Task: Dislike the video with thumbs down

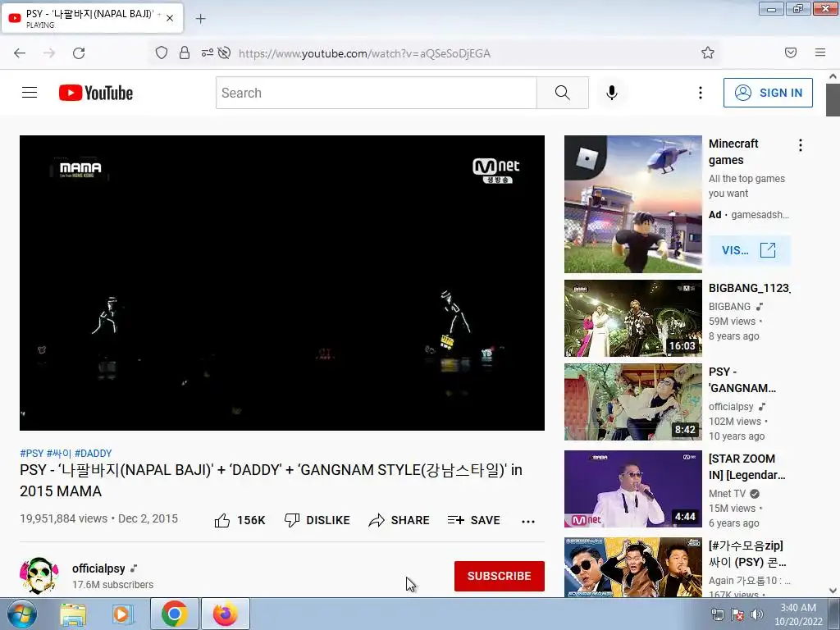Action: (317, 520)
